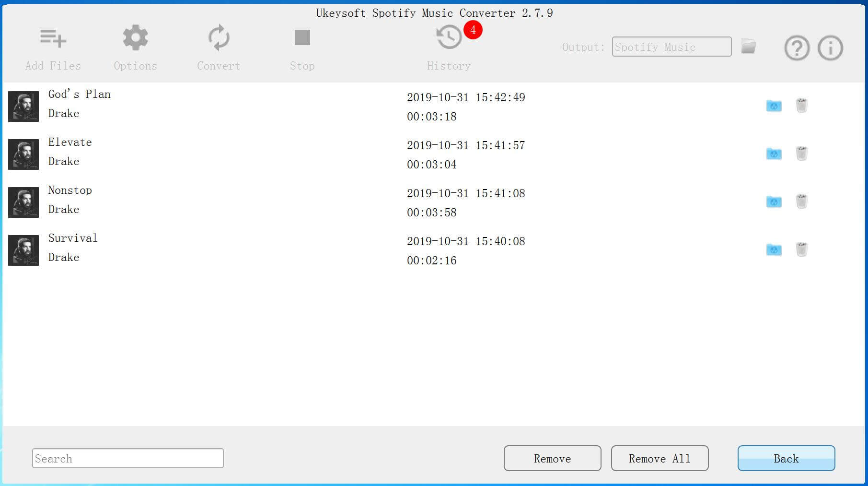Click the red history count badge 4
Viewport: 868px width, 486px height.
click(473, 30)
